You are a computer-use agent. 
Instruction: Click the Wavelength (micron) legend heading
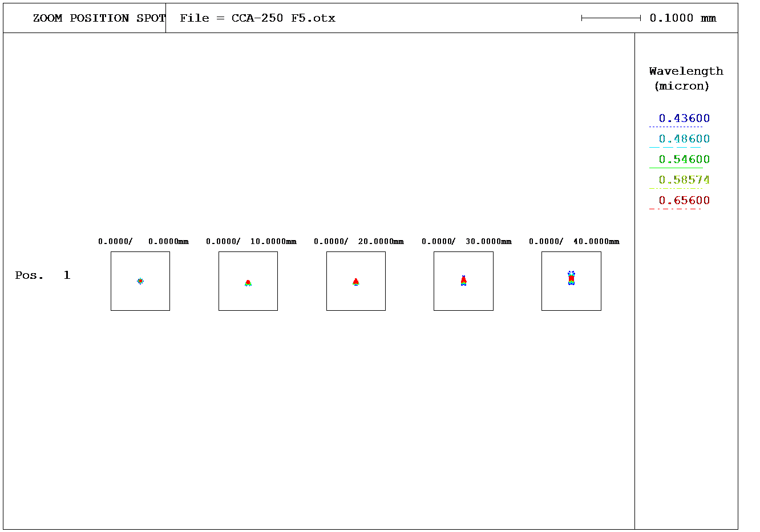(685, 79)
